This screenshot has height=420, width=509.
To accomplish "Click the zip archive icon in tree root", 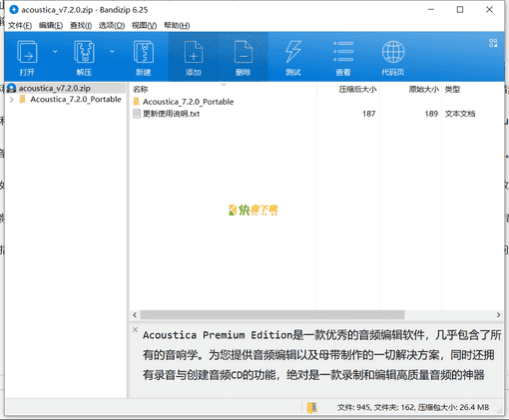I will click(12, 88).
